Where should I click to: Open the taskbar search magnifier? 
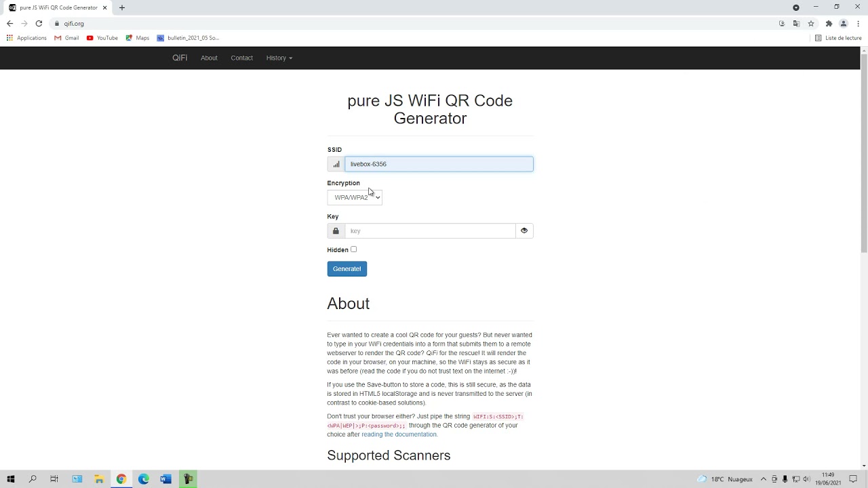pyautogui.click(x=33, y=479)
